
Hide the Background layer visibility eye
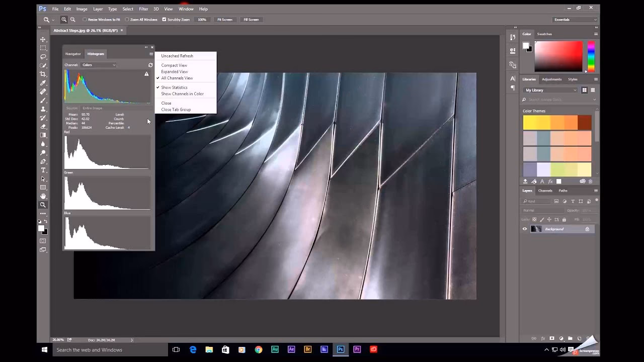(525, 229)
